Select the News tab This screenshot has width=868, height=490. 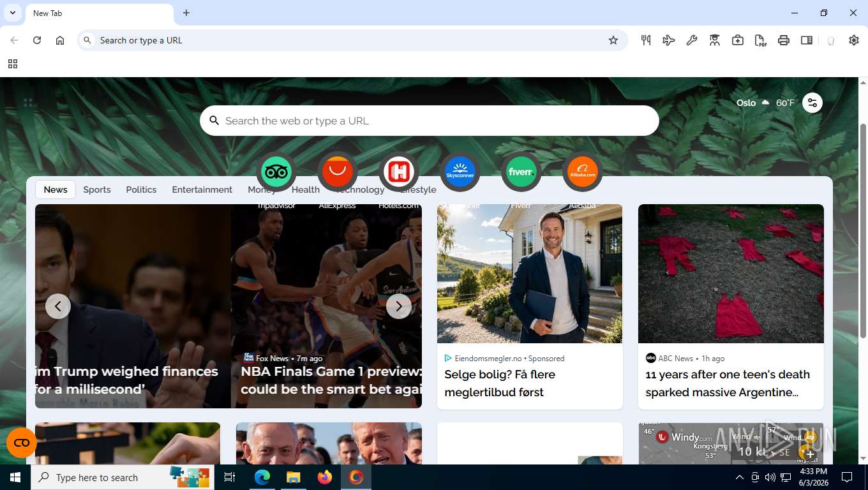click(x=56, y=189)
